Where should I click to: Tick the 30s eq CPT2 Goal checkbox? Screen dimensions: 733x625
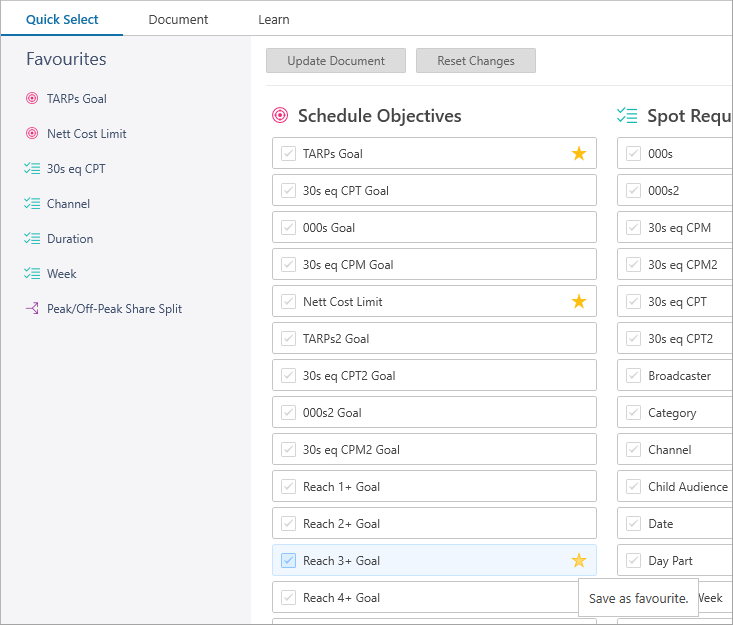coord(288,375)
